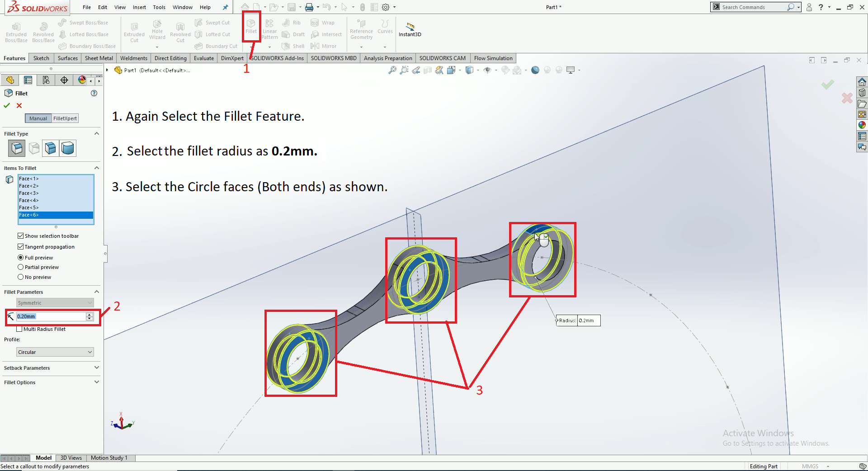The image size is (868, 471).
Task: Select the Face Fillet type
Action: [x=51, y=148]
